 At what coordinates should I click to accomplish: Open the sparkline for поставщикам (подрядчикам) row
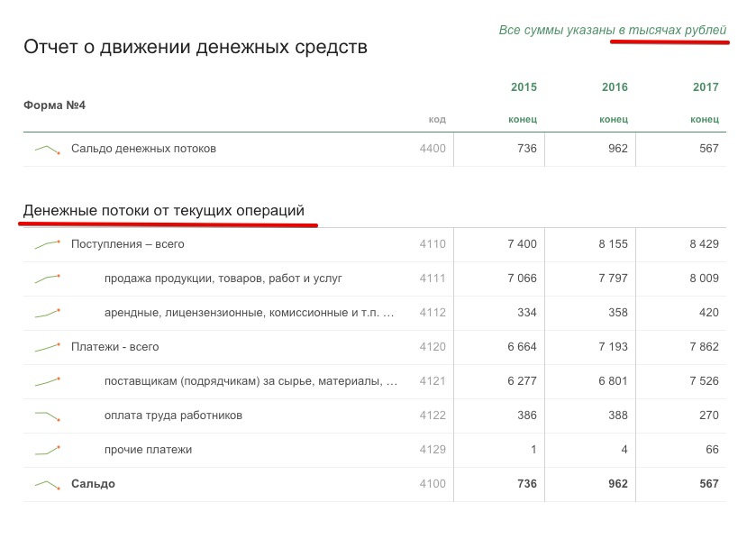click(47, 381)
